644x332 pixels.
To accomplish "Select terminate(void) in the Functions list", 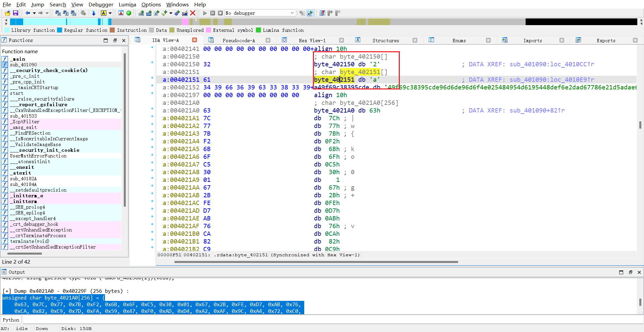I will tap(61, 241).
